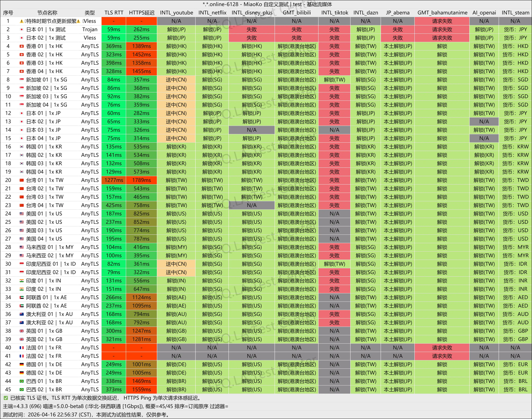
Task: Click the US flag for 美国 01
Action: click(x=22, y=214)
